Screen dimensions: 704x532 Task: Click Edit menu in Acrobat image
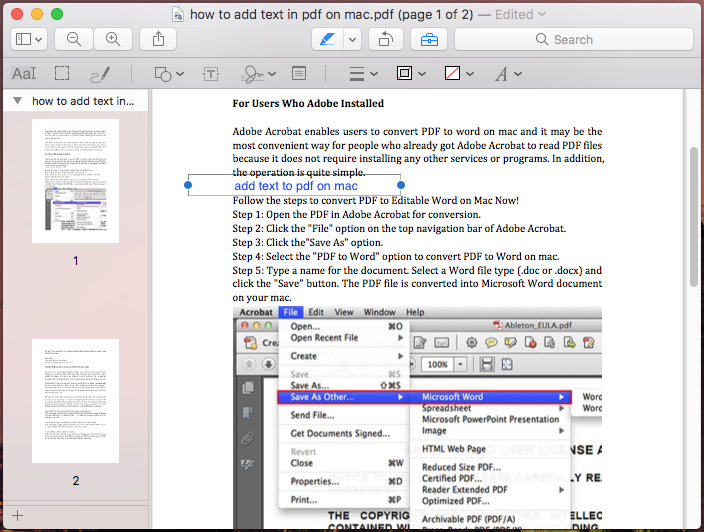click(316, 312)
